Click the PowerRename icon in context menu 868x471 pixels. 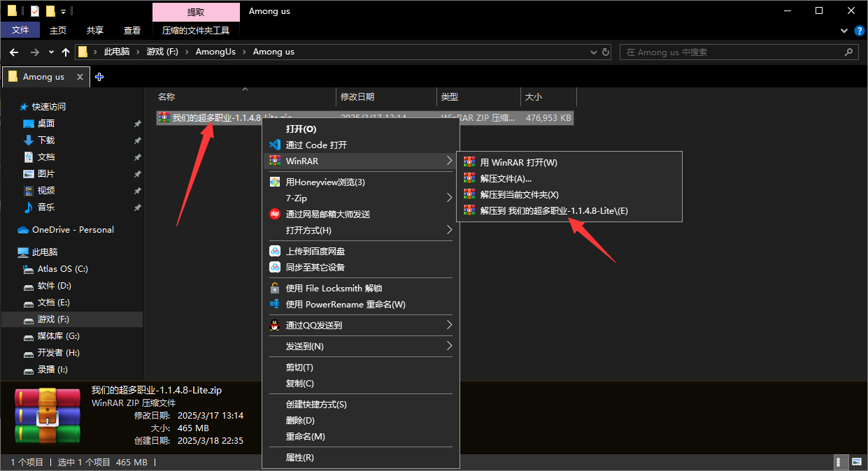tap(274, 304)
